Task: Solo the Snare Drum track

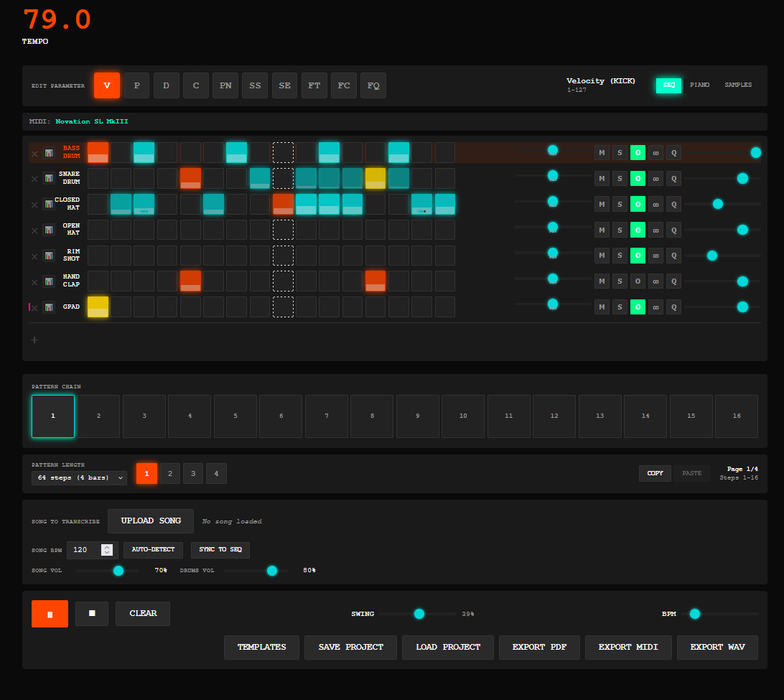Action: [620, 179]
